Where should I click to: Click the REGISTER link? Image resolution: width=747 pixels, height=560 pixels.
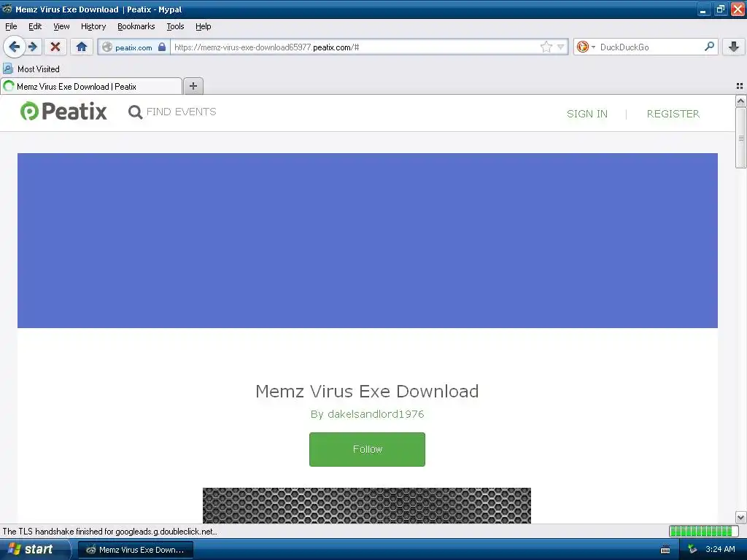pyautogui.click(x=673, y=114)
